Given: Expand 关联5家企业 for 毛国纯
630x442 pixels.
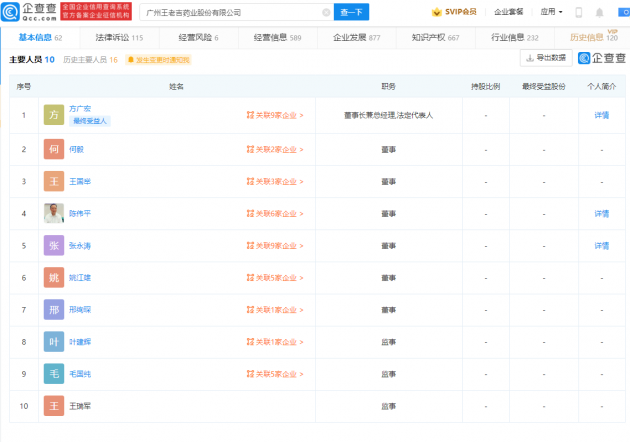Looking at the screenshot, I should 275,374.
